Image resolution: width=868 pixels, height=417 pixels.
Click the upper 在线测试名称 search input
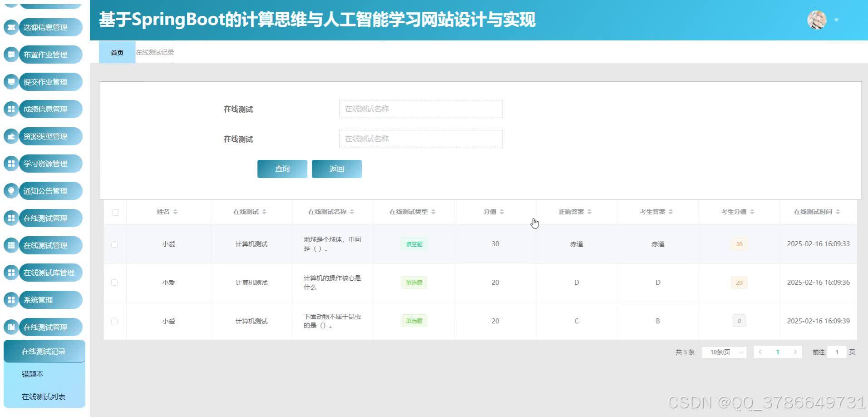click(x=421, y=109)
